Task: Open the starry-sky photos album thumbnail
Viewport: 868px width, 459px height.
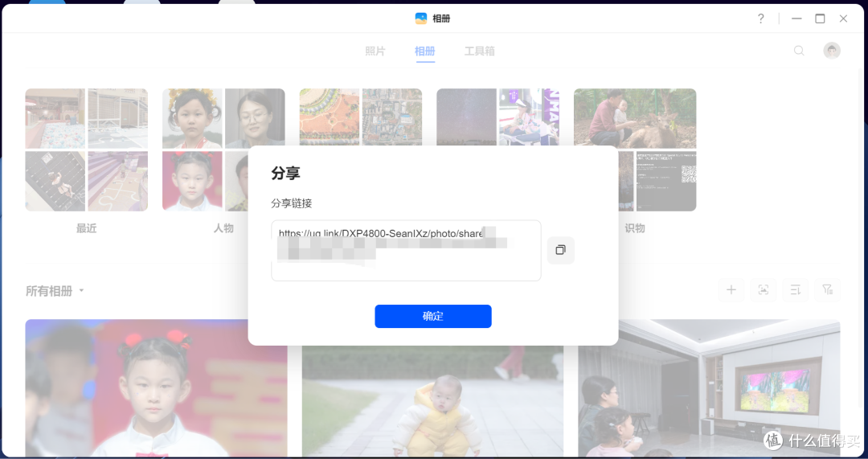Action: pyautogui.click(x=497, y=117)
